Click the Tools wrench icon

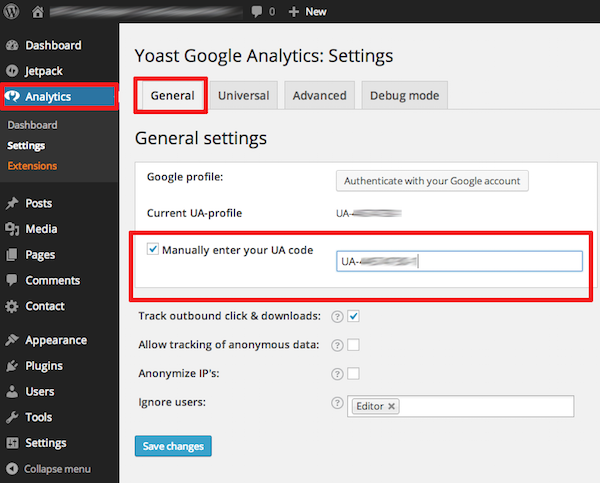pyautogui.click(x=12, y=417)
